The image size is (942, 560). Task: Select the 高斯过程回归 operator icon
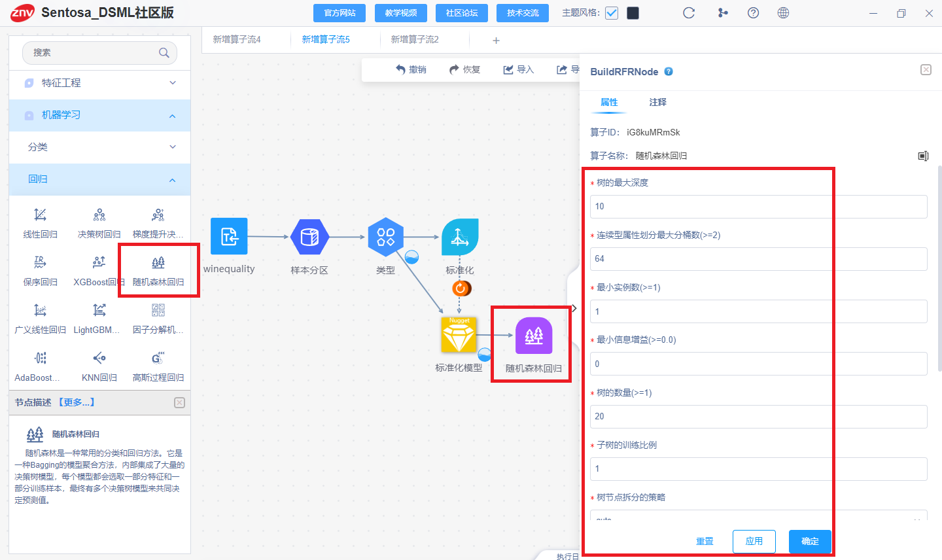[x=158, y=358]
